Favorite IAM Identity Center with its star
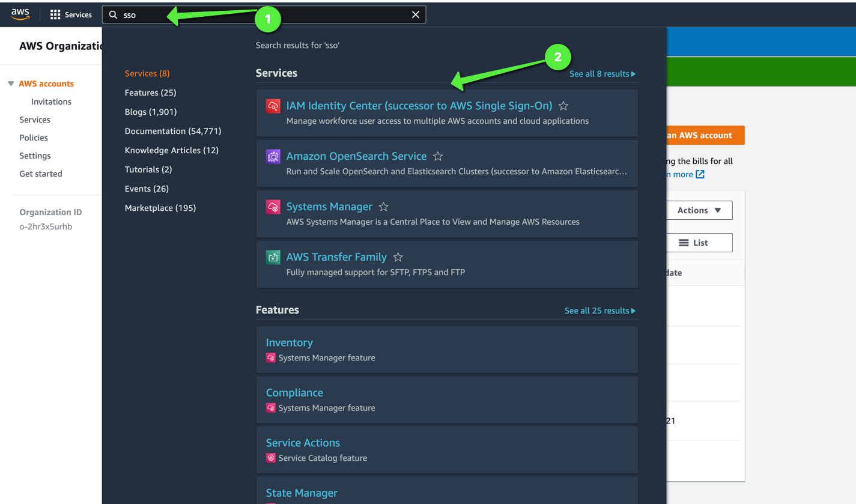This screenshot has height=504, width=856. point(563,106)
